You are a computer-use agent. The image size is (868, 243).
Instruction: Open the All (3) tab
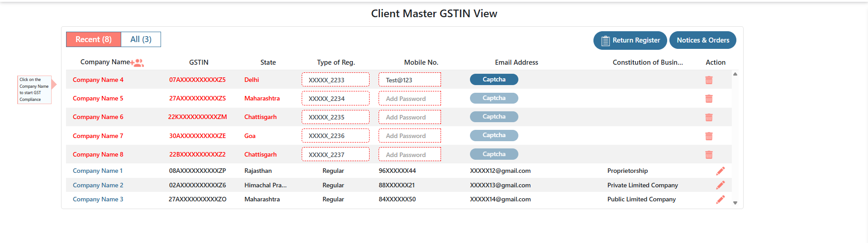141,39
